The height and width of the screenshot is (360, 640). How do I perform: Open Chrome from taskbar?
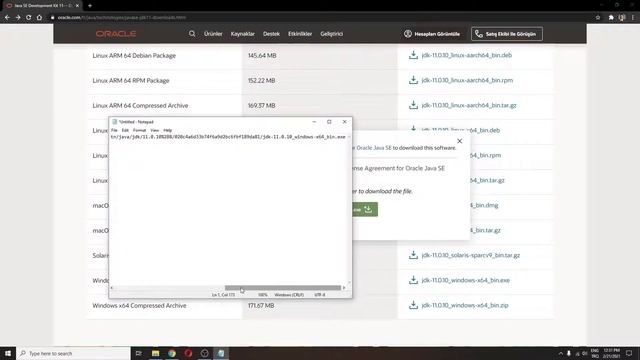pos(172,353)
